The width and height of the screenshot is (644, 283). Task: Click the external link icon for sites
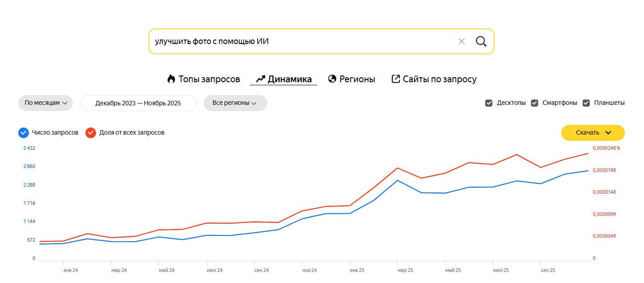(395, 79)
